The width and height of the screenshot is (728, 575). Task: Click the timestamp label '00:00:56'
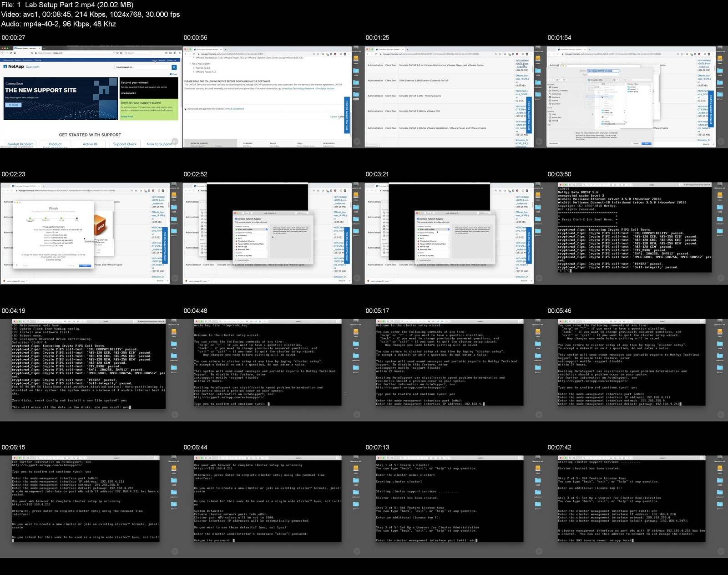coord(196,38)
